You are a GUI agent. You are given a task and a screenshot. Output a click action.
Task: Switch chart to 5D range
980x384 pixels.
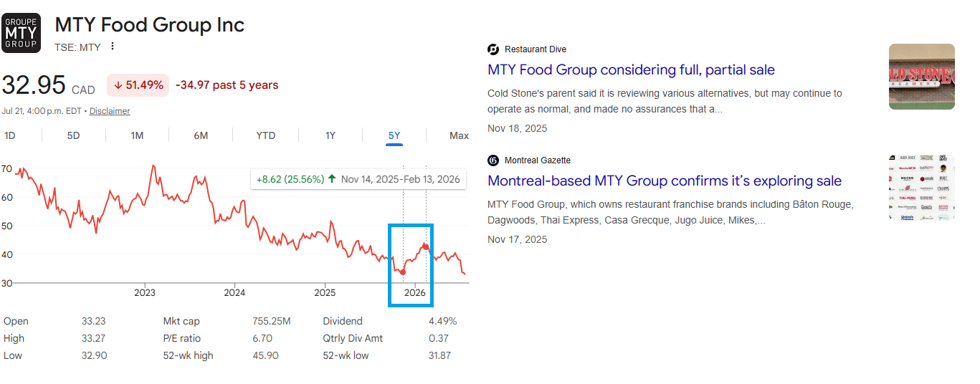73,135
